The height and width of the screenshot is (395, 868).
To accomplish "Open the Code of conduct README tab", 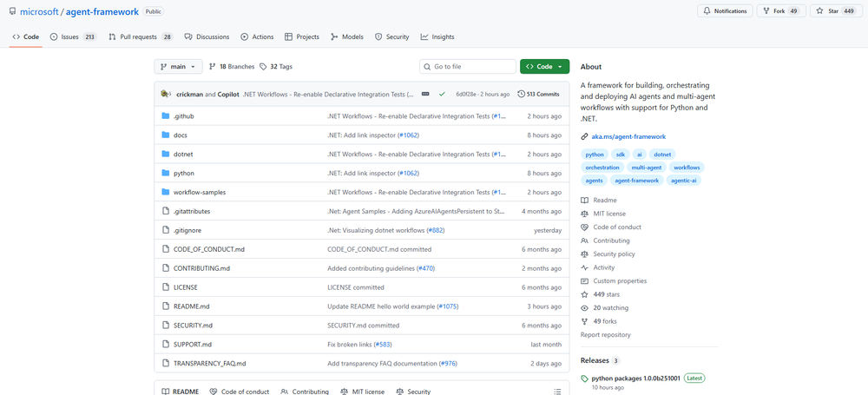I will pos(240,392).
